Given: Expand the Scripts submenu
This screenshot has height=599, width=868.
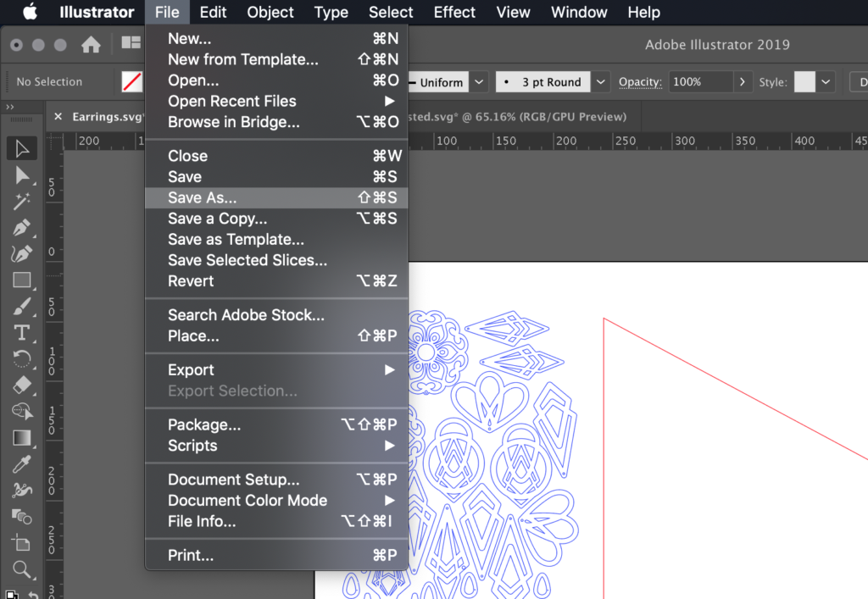Looking at the screenshot, I should pos(276,446).
